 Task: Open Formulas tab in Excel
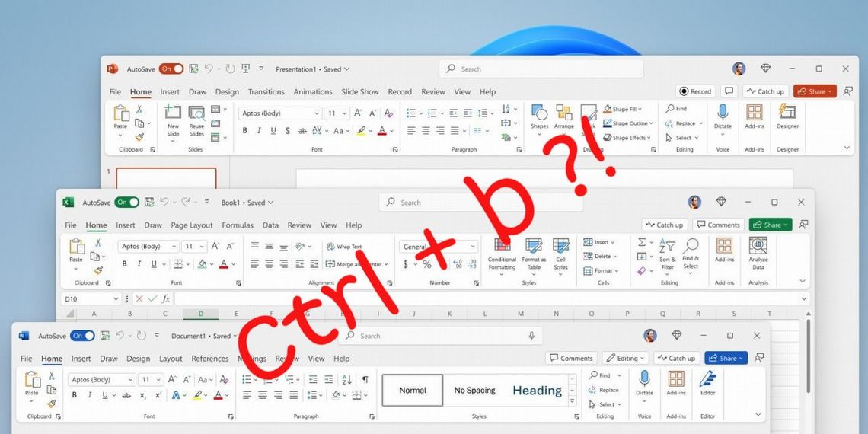point(238,225)
